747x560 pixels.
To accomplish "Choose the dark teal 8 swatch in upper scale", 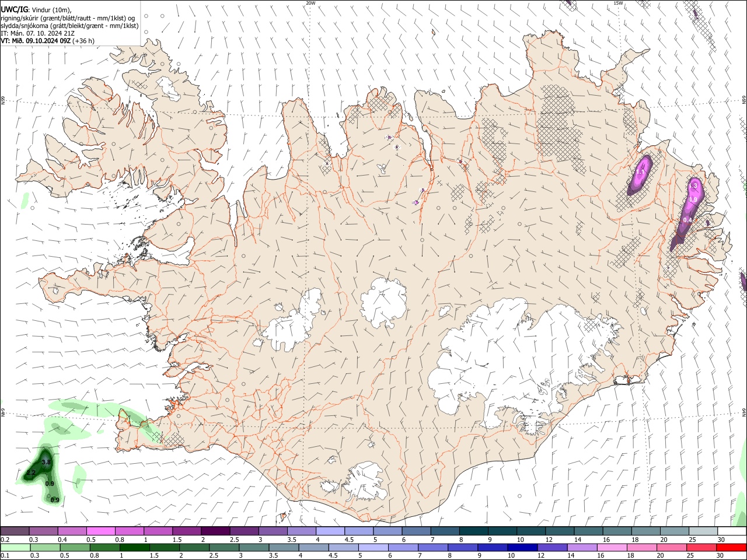I will click(473, 531).
